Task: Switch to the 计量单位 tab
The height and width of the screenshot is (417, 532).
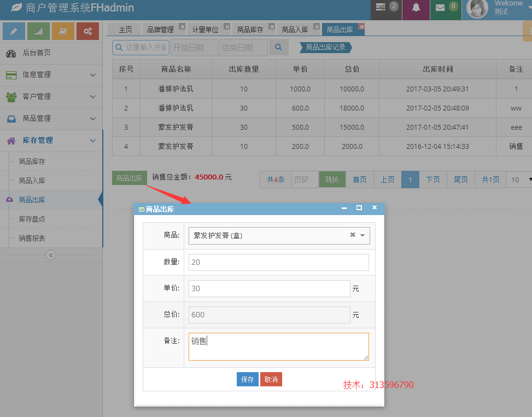Action: 205,30
